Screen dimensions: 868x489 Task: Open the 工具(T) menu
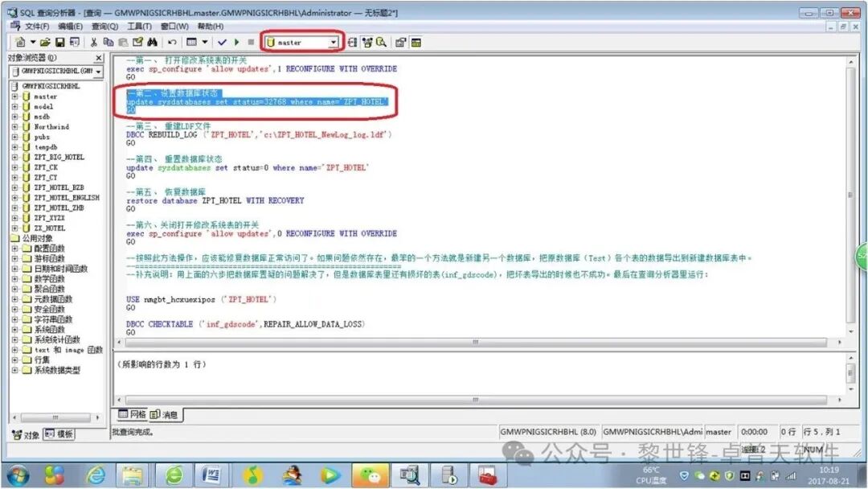point(139,27)
